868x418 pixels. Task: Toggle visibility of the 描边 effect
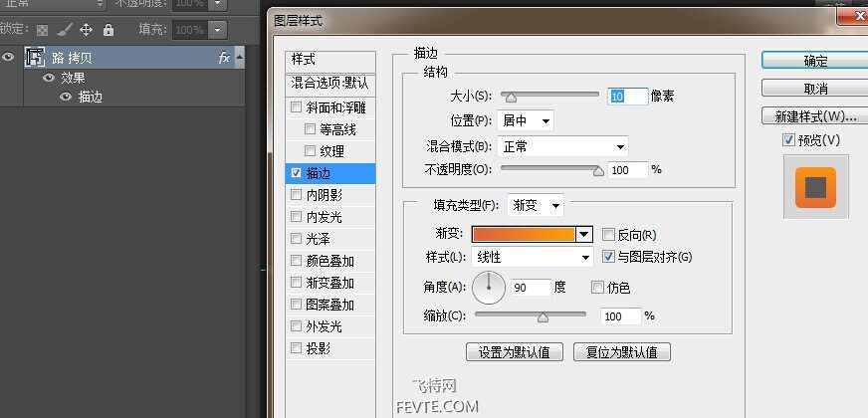tap(66, 97)
